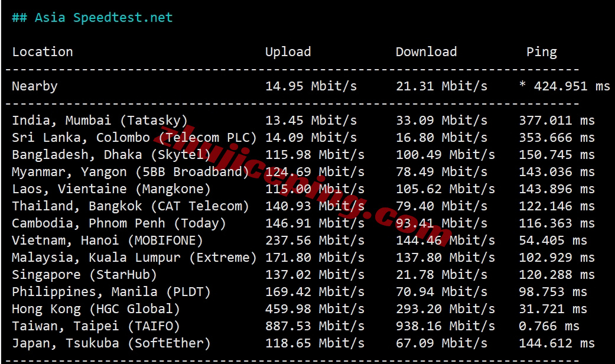Viewport: 615px width, 364px height.
Task: Click 'Hong Kong (HGC Global)' location
Action: (x=96, y=309)
